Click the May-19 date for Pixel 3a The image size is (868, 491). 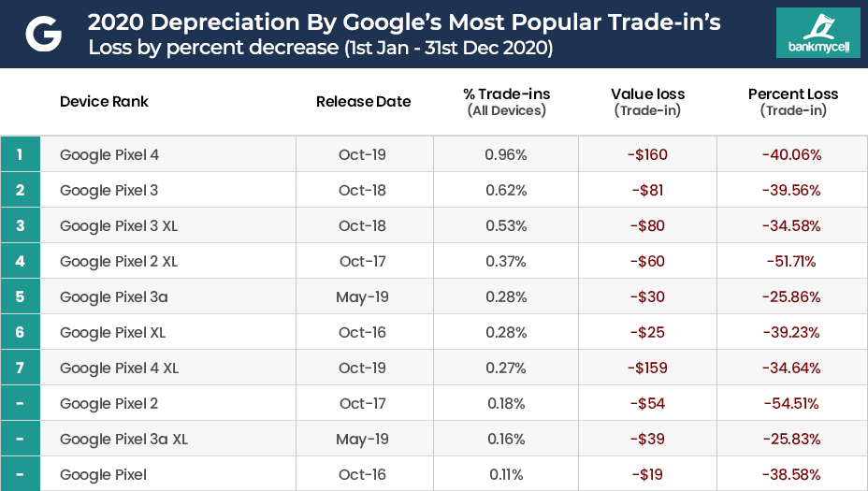coord(362,297)
